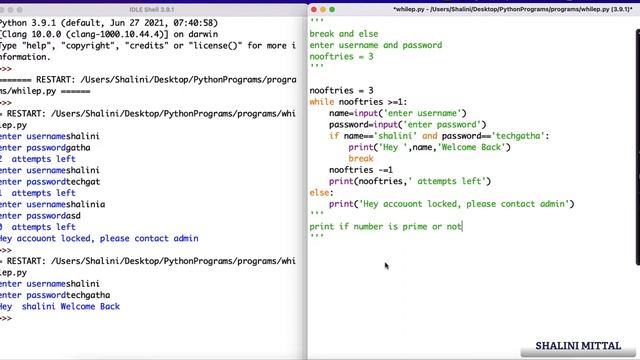This screenshot has width=640, height=360.
Task: Click the 'while nooftries >=1:' line
Action: [x=358, y=102]
